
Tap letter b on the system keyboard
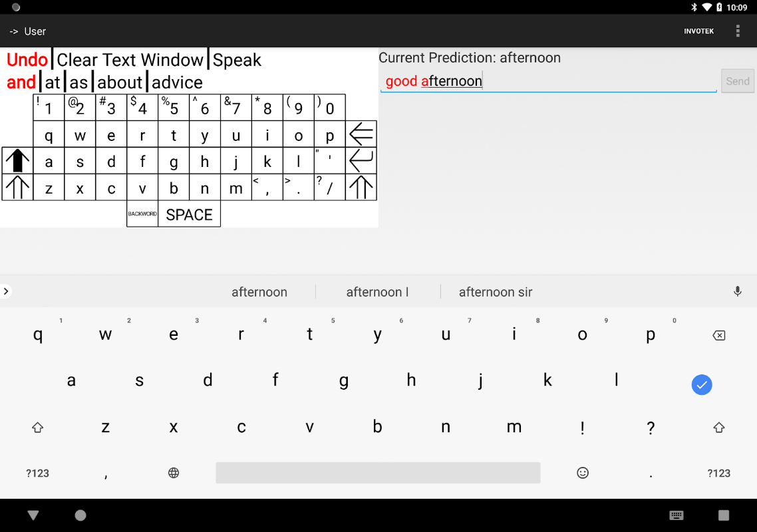point(378,427)
